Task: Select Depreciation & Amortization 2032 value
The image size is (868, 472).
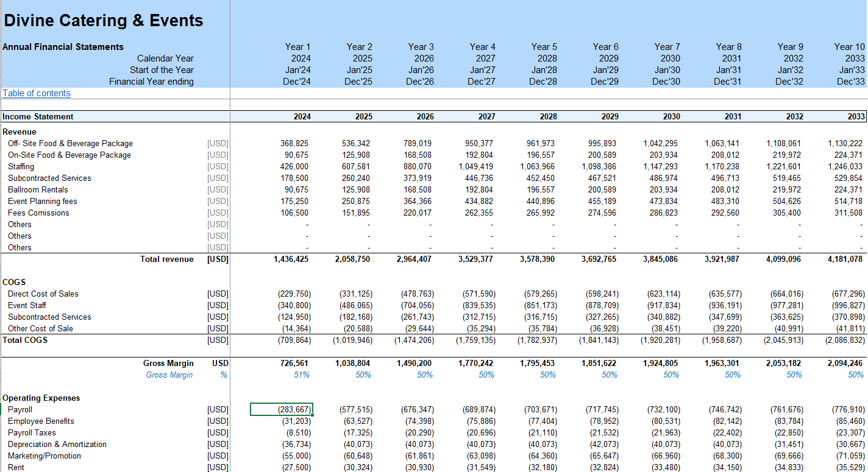Action: tap(788, 445)
